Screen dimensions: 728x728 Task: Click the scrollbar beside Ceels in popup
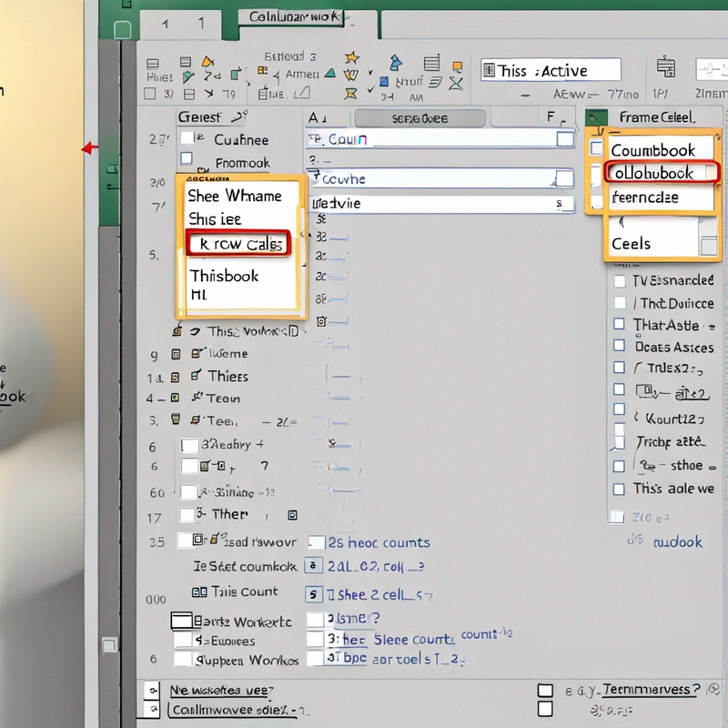pos(708,244)
